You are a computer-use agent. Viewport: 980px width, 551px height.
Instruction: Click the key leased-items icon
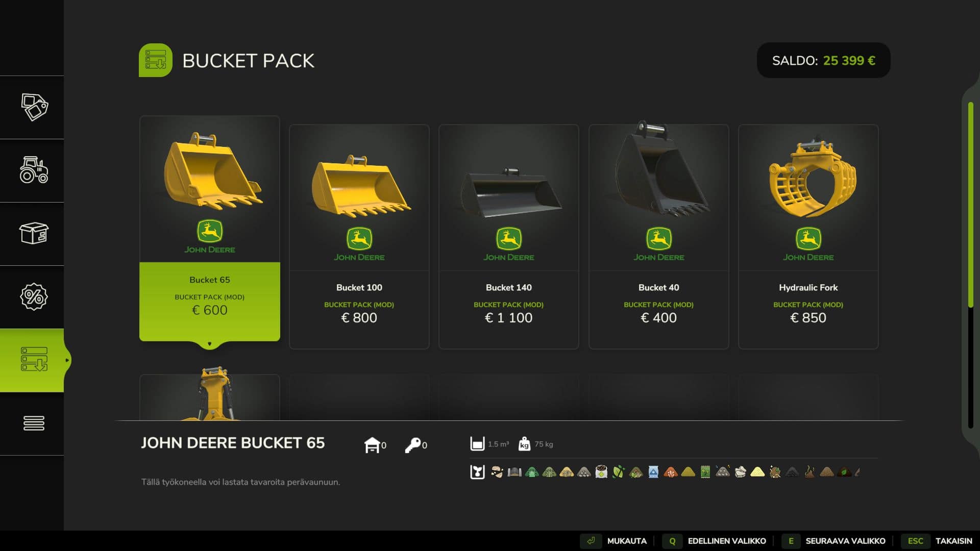tap(412, 445)
